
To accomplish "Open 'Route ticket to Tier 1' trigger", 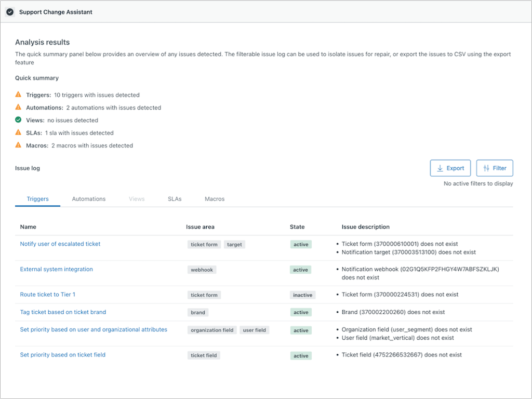I will 48,295.
